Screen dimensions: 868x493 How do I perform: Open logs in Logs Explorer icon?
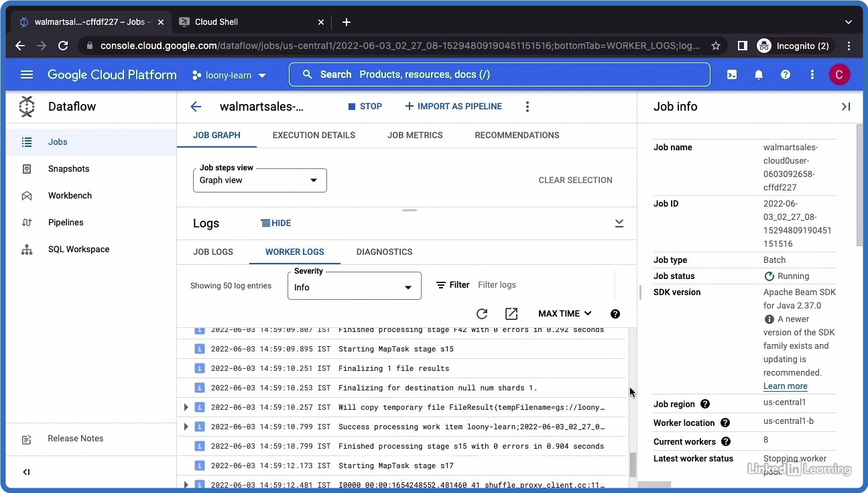(x=511, y=314)
